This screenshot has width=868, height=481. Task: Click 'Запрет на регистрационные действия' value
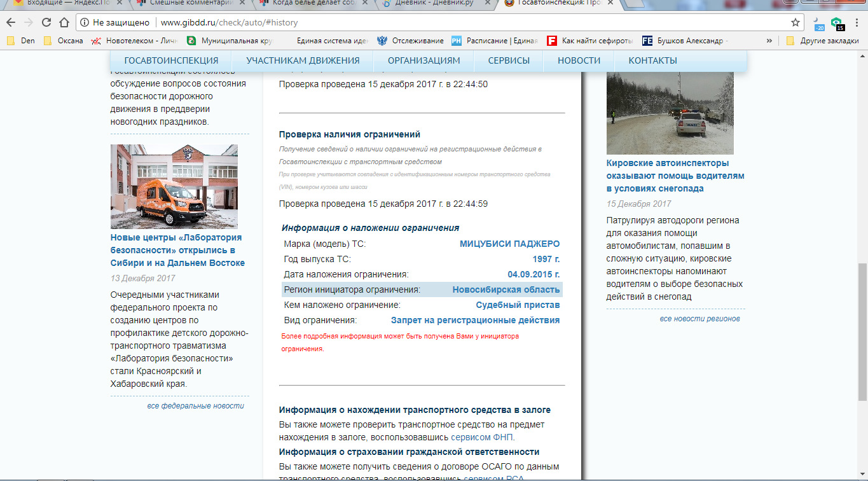475,321
